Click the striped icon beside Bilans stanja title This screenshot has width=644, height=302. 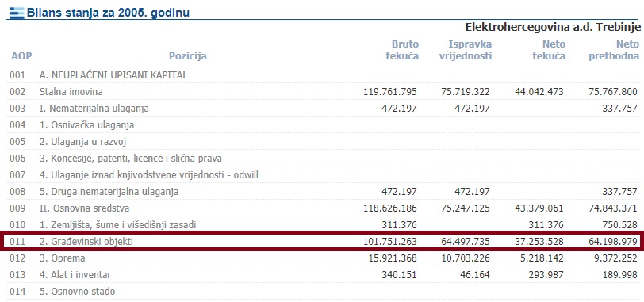click(x=16, y=13)
